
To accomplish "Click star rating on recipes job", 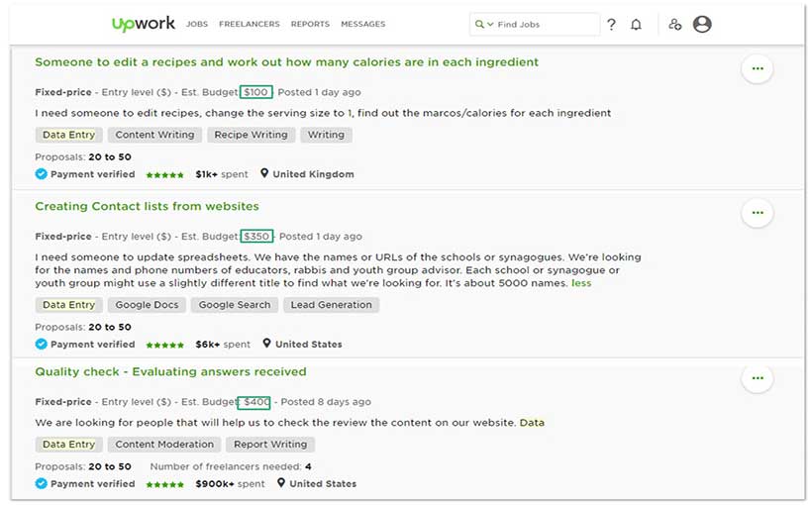I will pyautogui.click(x=164, y=175).
